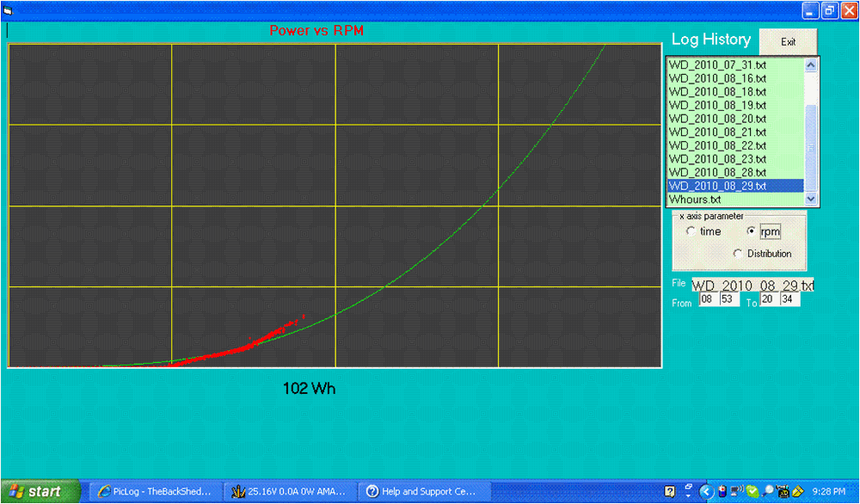Switch to the 25.16V 0.0A taskbar app
This screenshot has width=860, height=504.
pos(288,492)
